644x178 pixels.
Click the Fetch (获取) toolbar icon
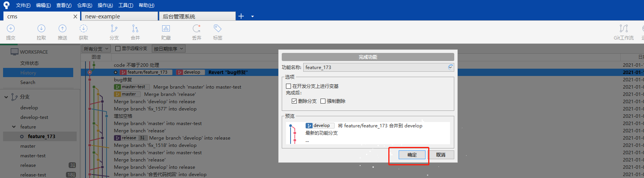coord(83,29)
